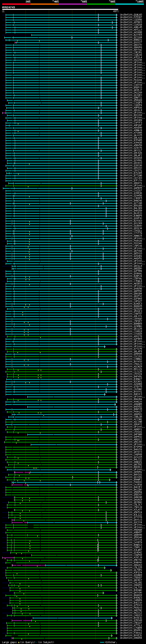
Task: Open hit UniRef100_A9TNV3
Action: coord(131,22)
